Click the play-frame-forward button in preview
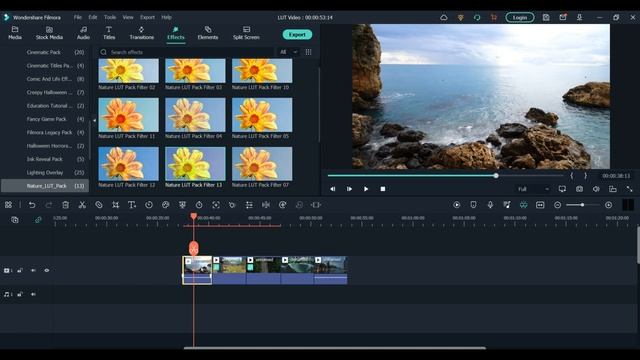 click(349, 189)
